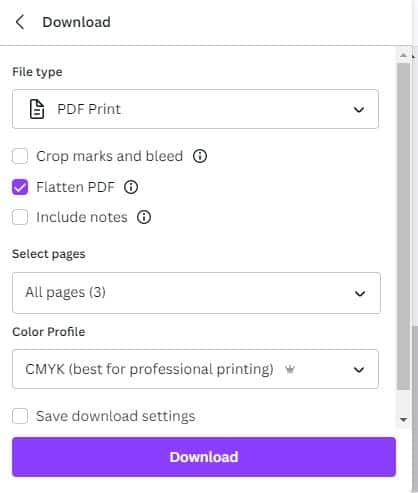Check Save download settings
Viewport: 418px width, 493px height.
20,416
